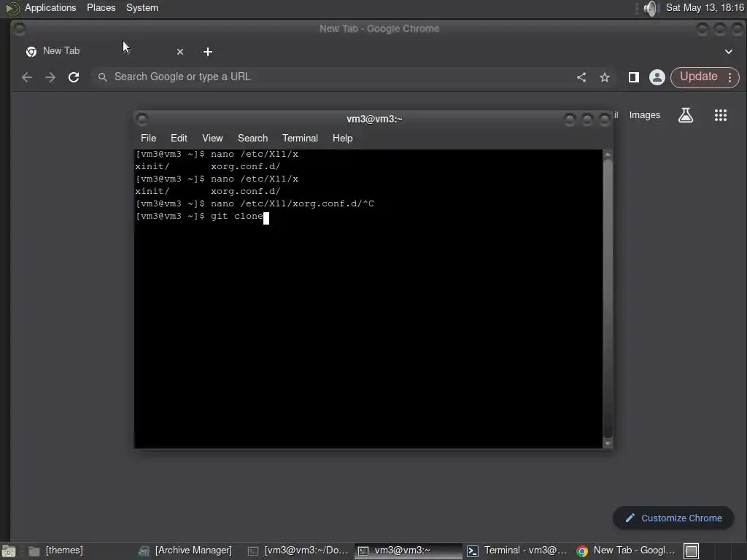Click the volume speaker icon in the panel
This screenshot has height=560, width=747.
click(650, 8)
